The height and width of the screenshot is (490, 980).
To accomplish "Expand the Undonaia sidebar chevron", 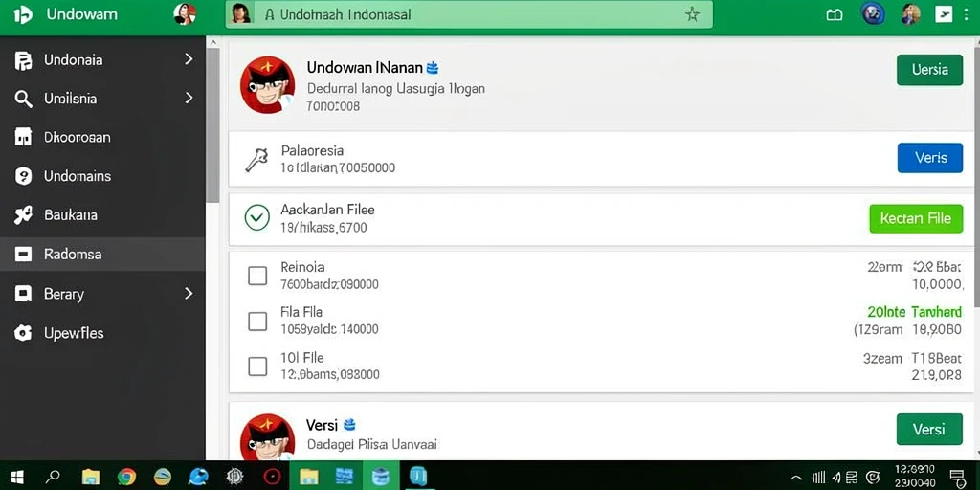I will pyautogui.click(x=189, y=59).
